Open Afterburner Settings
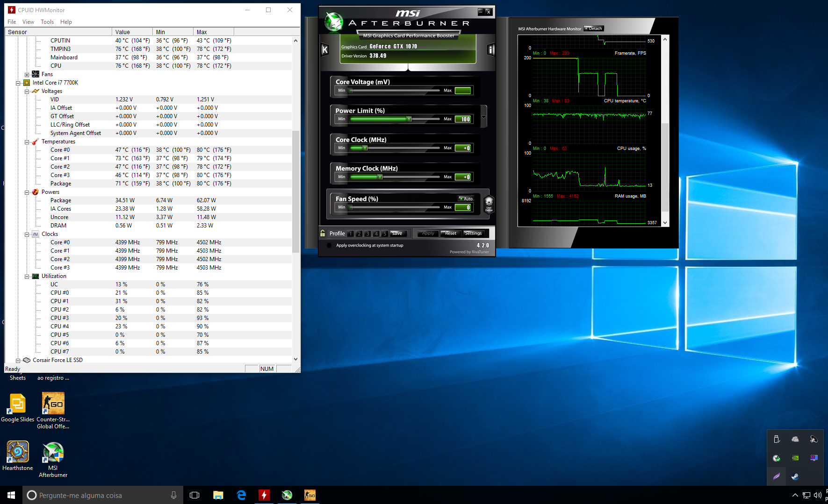The height and width of the screenshot is (504, 828). (473, 233)
